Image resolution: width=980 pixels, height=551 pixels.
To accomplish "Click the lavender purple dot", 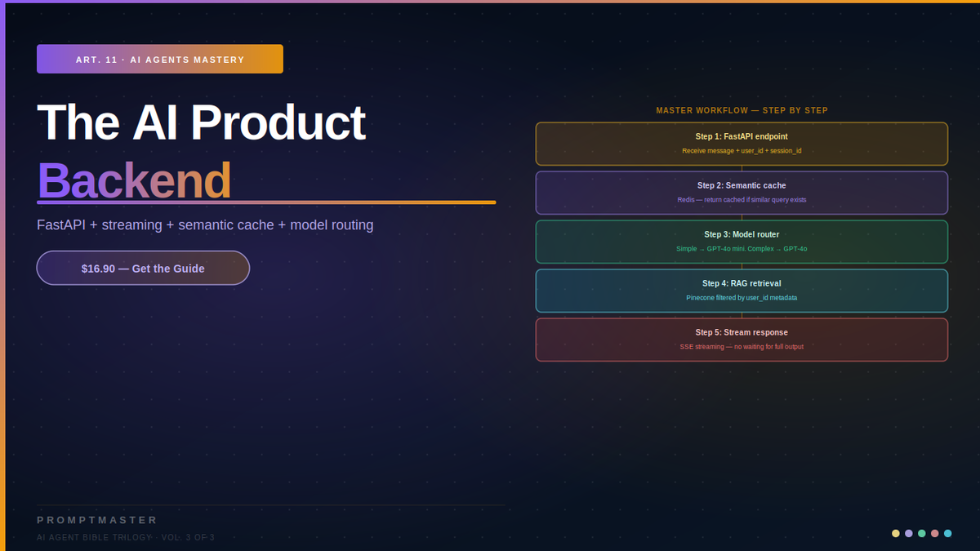I will point(909,533).
